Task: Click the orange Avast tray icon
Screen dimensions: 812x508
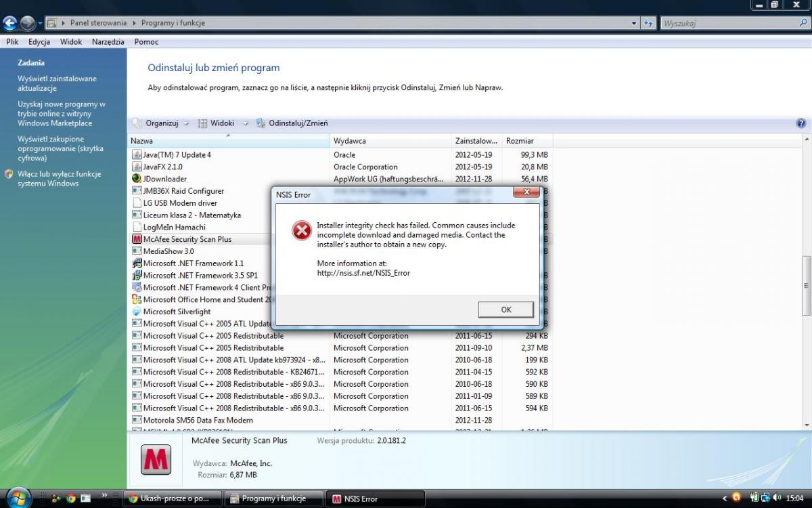Action: tap(736, 498)
